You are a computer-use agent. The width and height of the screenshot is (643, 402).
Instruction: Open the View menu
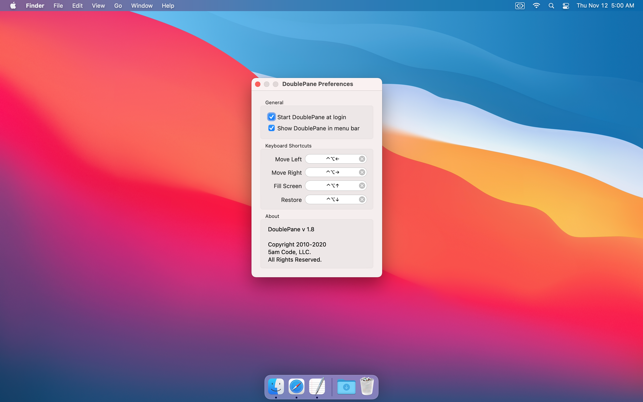pyautogui.click(x=98, y=6)
